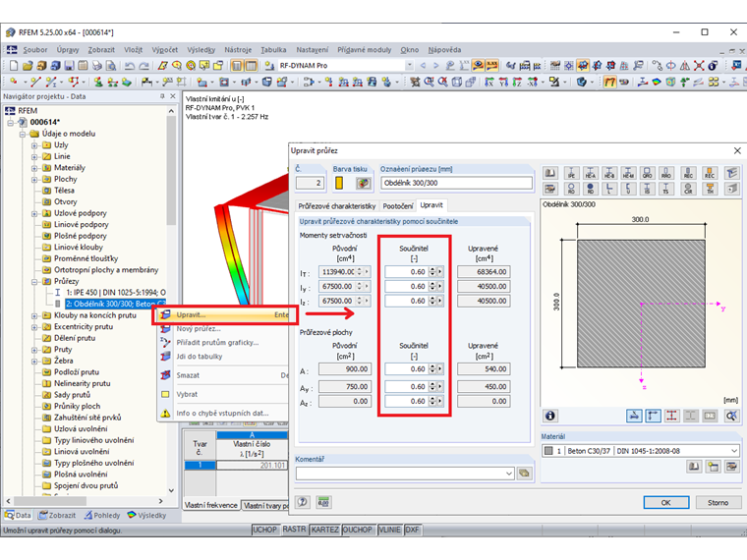Screen dimensions: 747x560
Task: Click the units and decimals 0.00 icon
Action: (323, 502)
